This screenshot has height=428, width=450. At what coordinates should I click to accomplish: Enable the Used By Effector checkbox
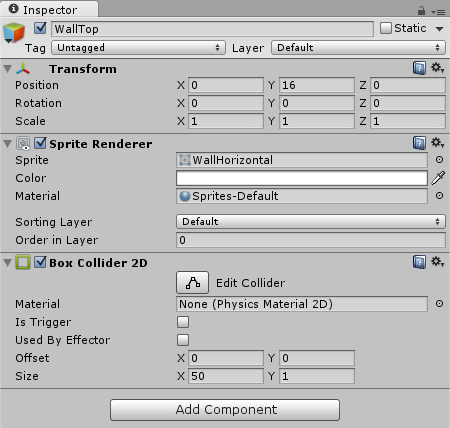[x=183, y=340]
